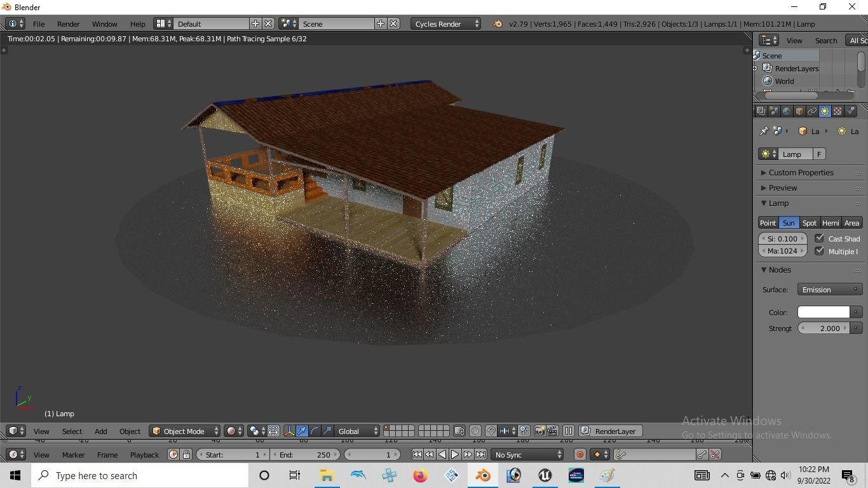Open the Object Mode dropdown
This screenshot has width=868, height=488.
pos(184,431)
